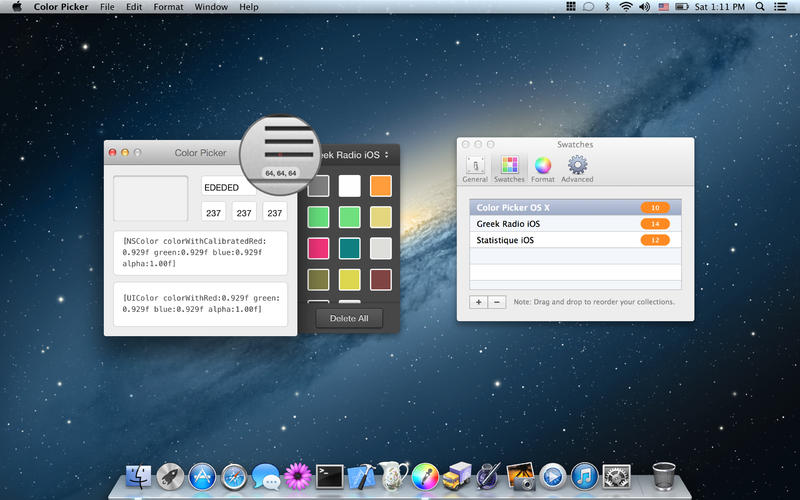This screenshot has width=800, height=500.
Task: Click the Delete All button
Action: (x=349, y=318)
